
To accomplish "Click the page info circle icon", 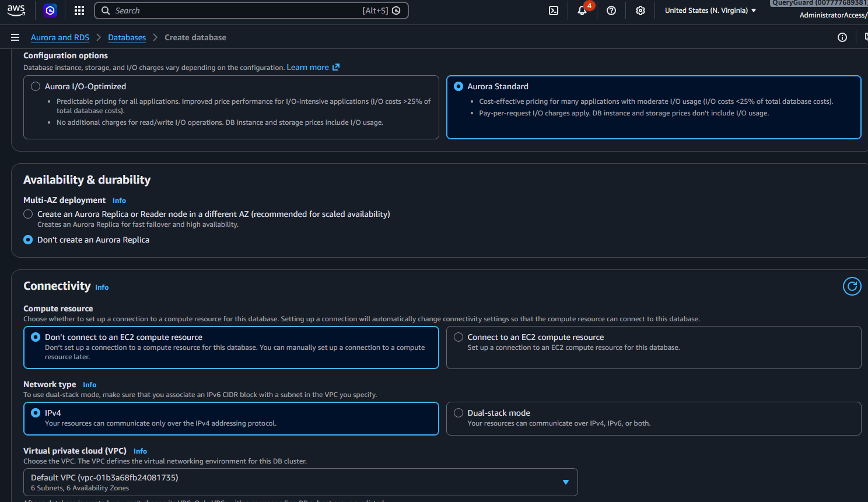I will tap(842, 37).
